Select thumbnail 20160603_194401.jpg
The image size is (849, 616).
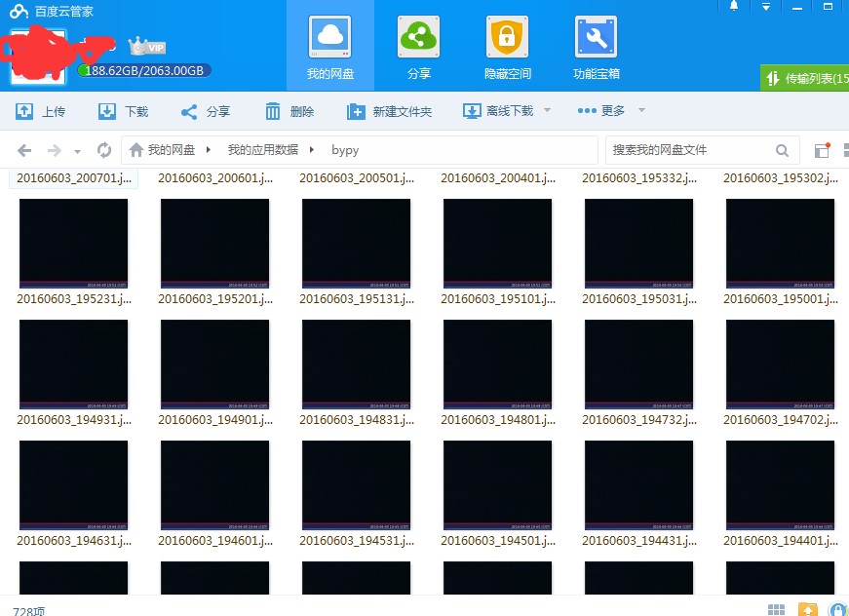[x=780, y=485]
